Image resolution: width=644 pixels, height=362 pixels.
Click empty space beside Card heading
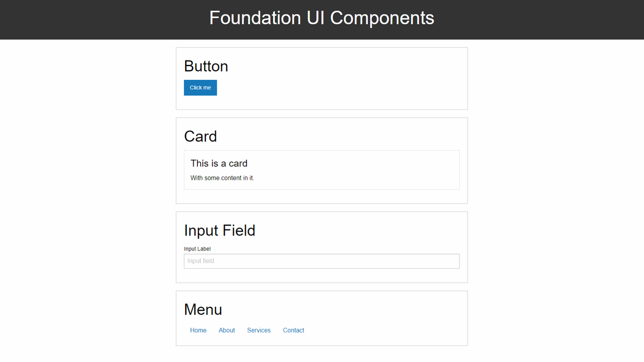click(349, 135)
